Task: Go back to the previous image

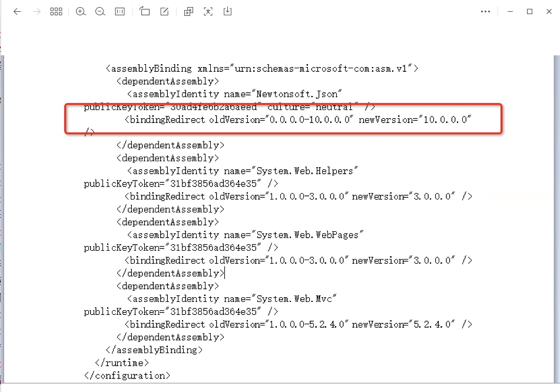Action: (17, 12)
